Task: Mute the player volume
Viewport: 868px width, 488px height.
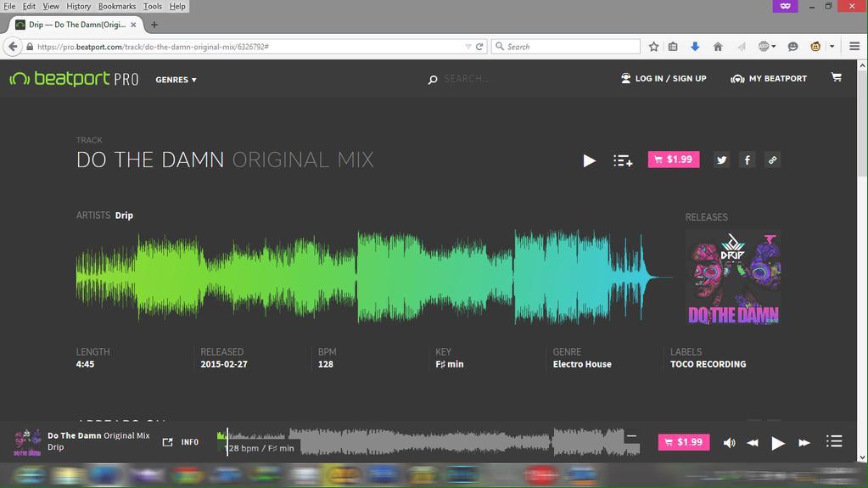Action: [x=729, y=442]
